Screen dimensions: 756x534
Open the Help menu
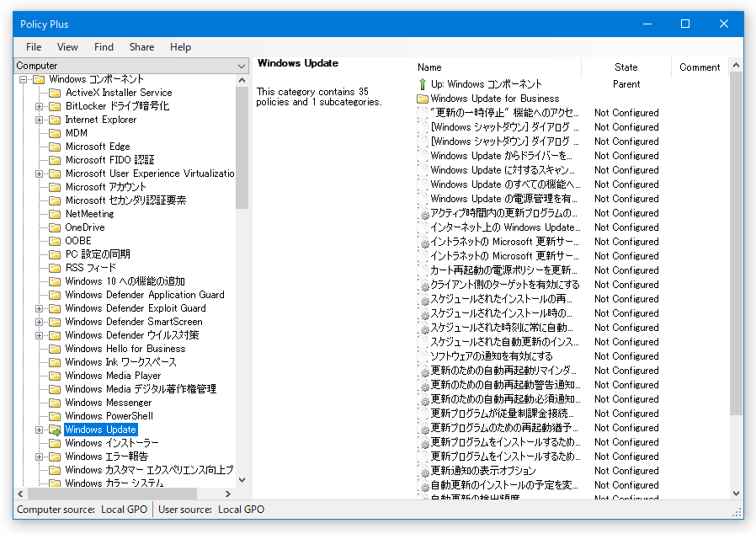click(180, 47)
